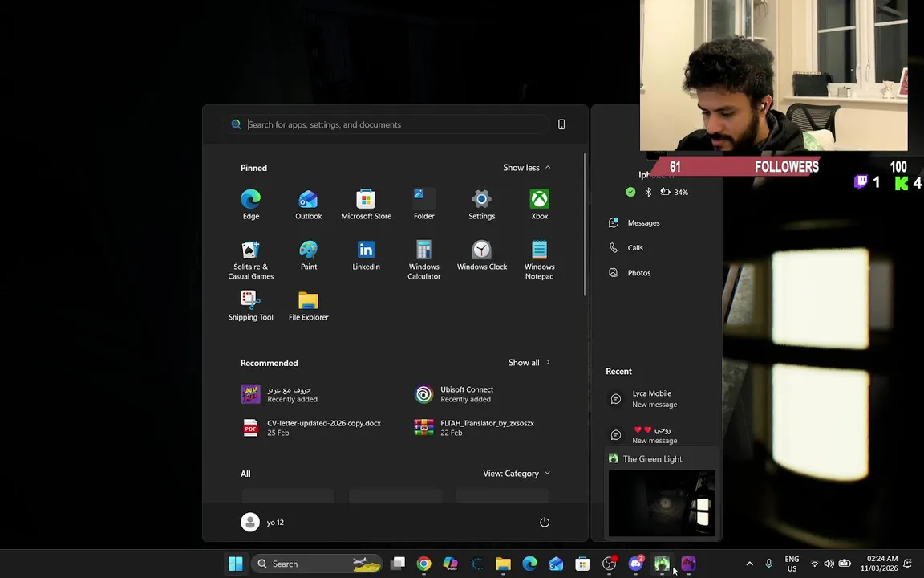Launch the Xbox app
The image size is (924, 578).
pos(539,205)
